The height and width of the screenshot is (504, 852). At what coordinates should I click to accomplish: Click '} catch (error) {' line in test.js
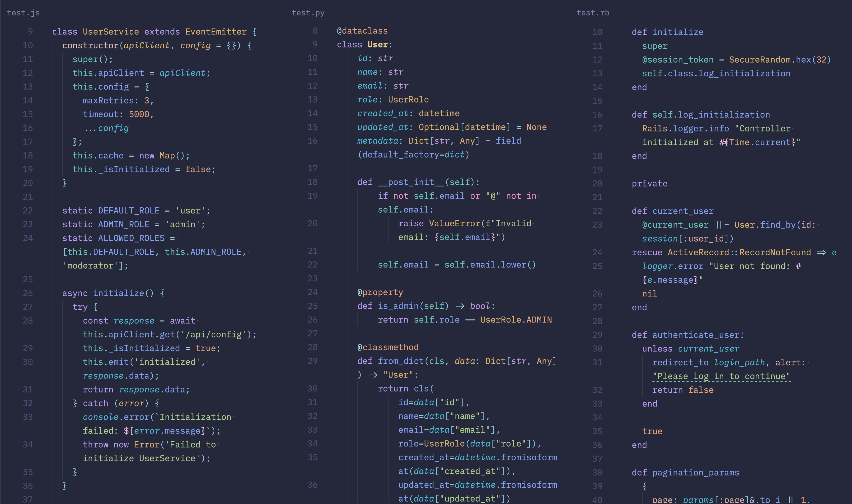coord(116,403)
